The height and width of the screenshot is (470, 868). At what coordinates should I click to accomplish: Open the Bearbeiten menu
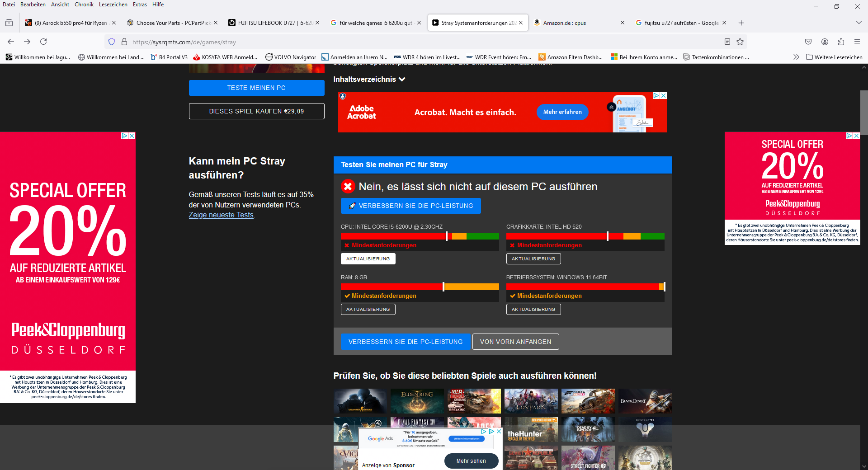[33, 5]
